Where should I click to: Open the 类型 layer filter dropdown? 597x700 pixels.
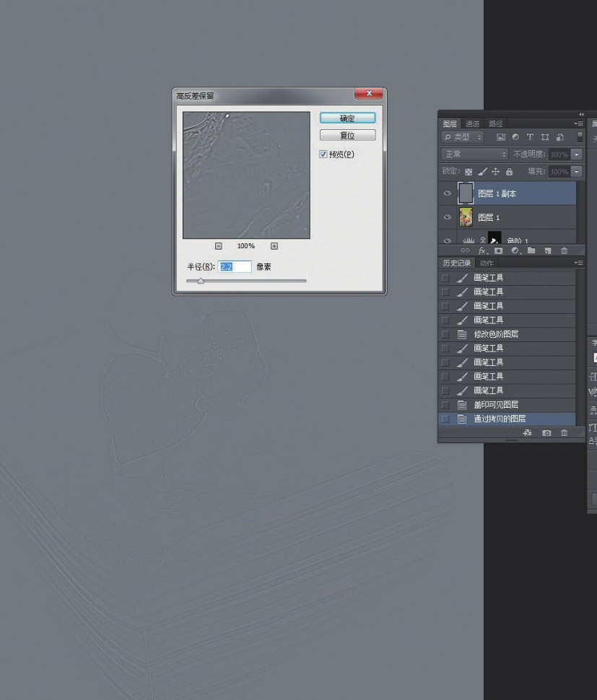463,137
